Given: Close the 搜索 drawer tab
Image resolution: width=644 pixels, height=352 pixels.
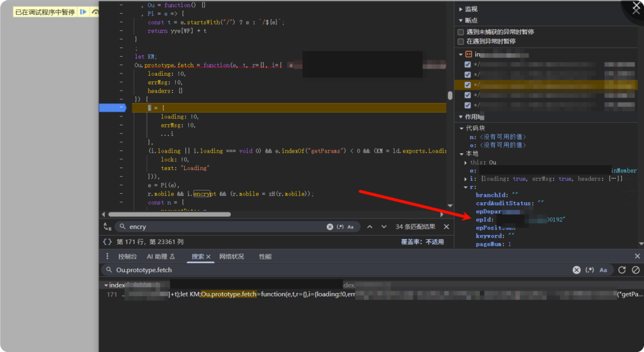Looking at the screenshot, I should 208,257.
